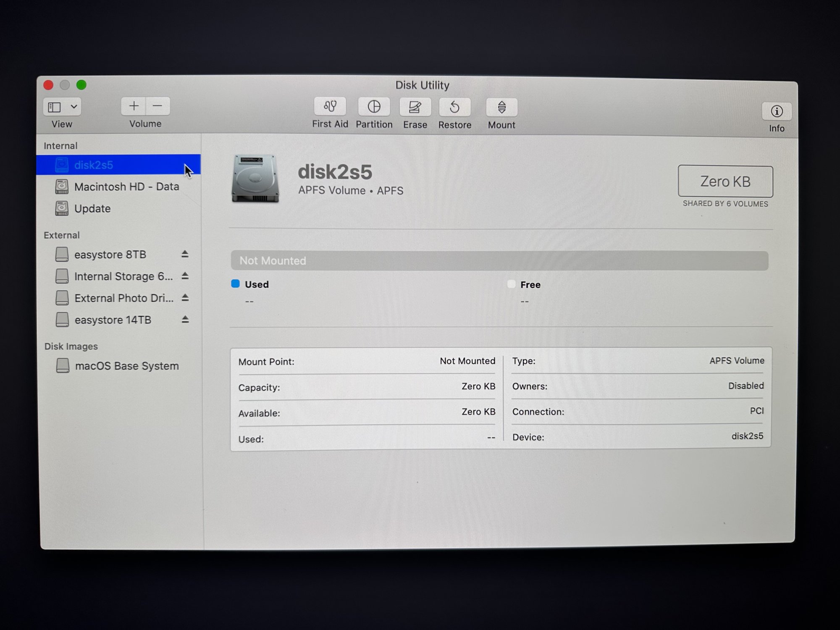Screen dimensions: 840x630
Task: Add a new APFS volume
Action: (134, 106)
